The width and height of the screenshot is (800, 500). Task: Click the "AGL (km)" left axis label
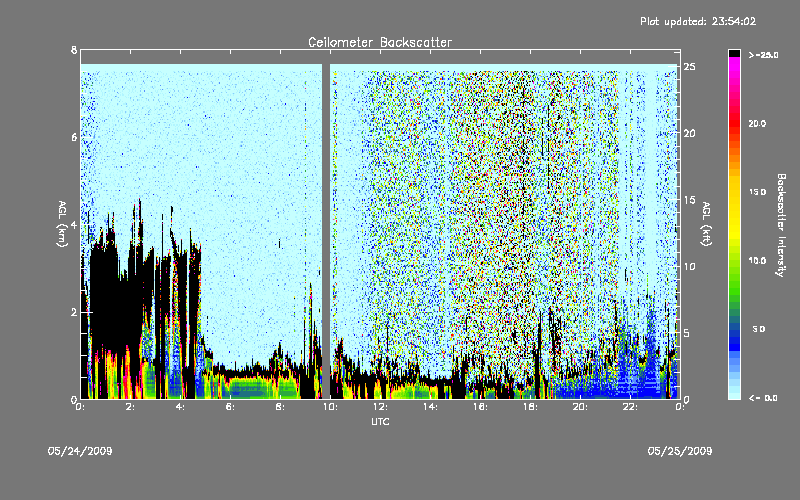[62, 224]
